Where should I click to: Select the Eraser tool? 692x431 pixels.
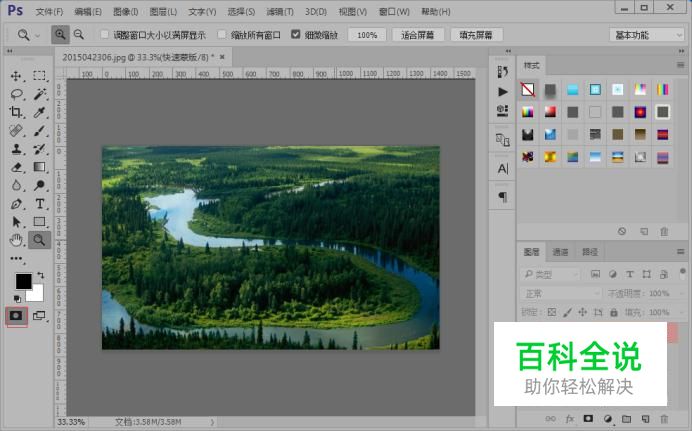[x=16, y=167]
